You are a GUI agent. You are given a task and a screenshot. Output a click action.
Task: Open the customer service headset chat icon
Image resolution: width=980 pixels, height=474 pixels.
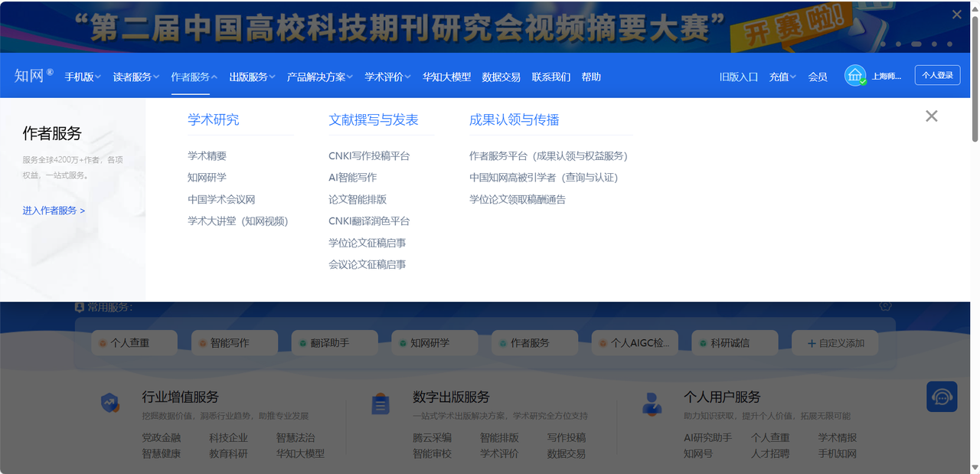[x=942, y=397]
